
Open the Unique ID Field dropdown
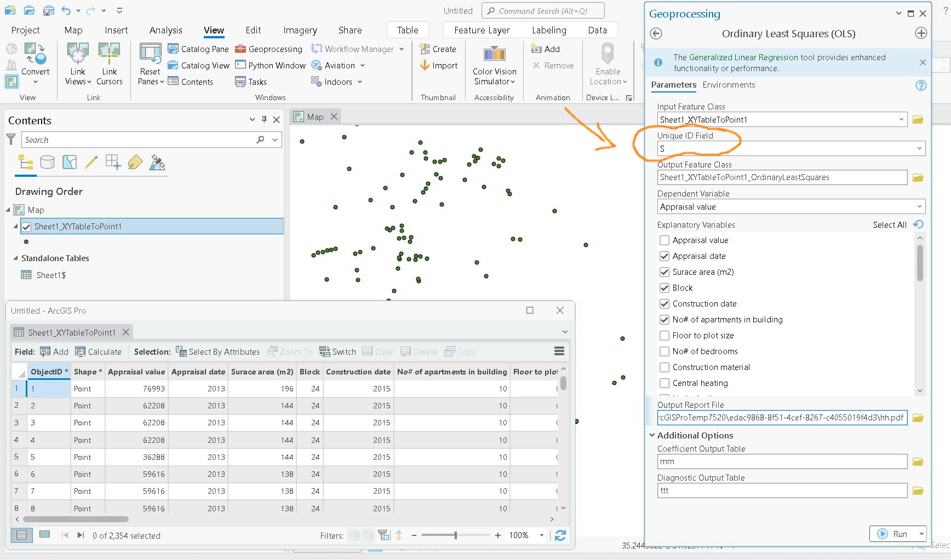(919, 149)
